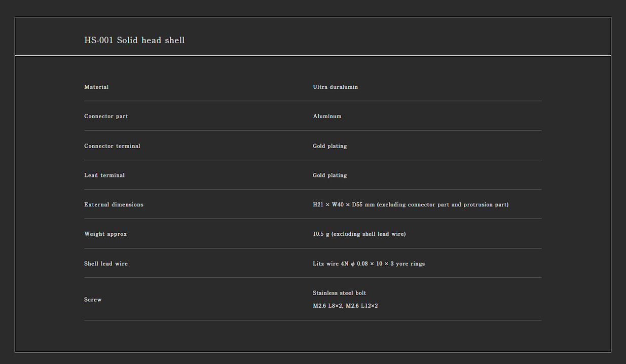Select the Lead terminal label
The image size is (626, 364).
104,175
